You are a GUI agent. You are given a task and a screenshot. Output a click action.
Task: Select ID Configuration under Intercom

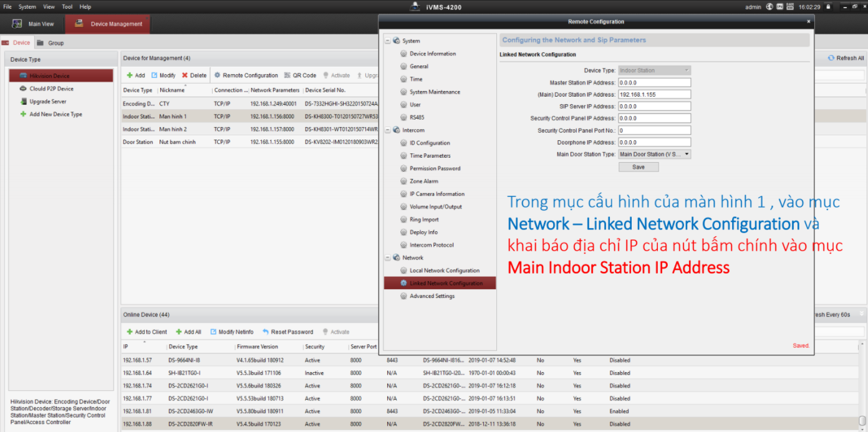coord(430,143)
